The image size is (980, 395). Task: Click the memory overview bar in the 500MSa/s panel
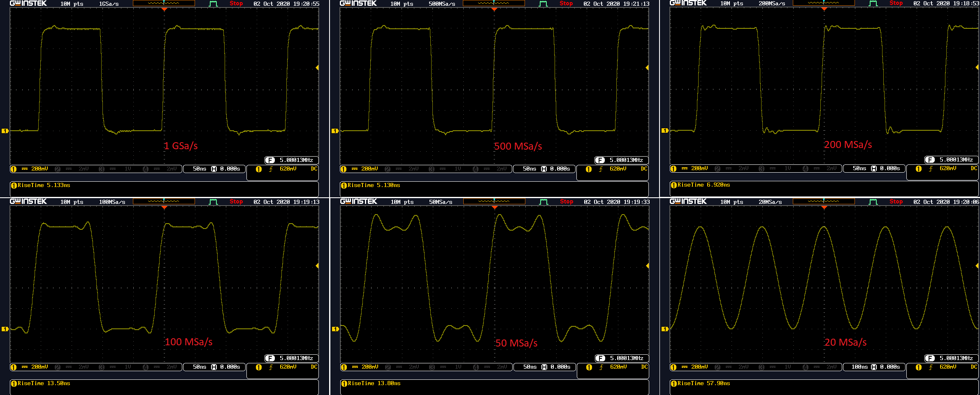pyautogui.click(x=494, y=3)
